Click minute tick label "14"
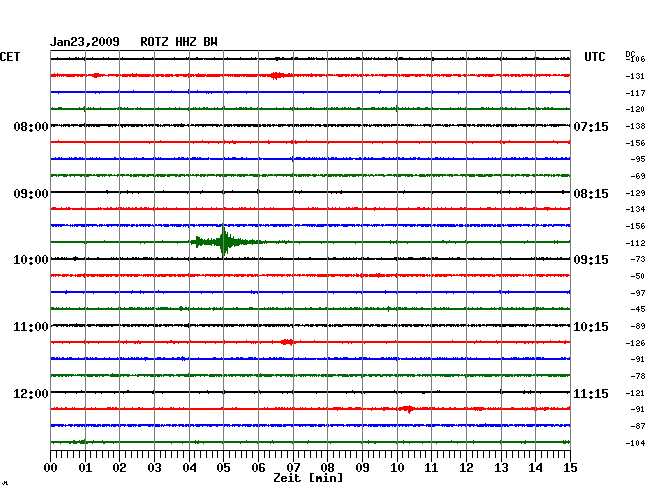 tap(535, 467)
